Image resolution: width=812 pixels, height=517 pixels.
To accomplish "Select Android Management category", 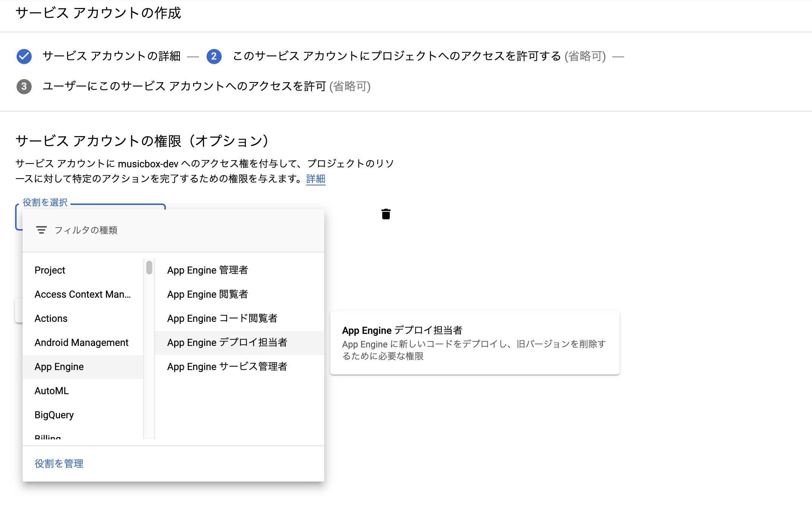I will pyautogui.click(x=81, y=343).
